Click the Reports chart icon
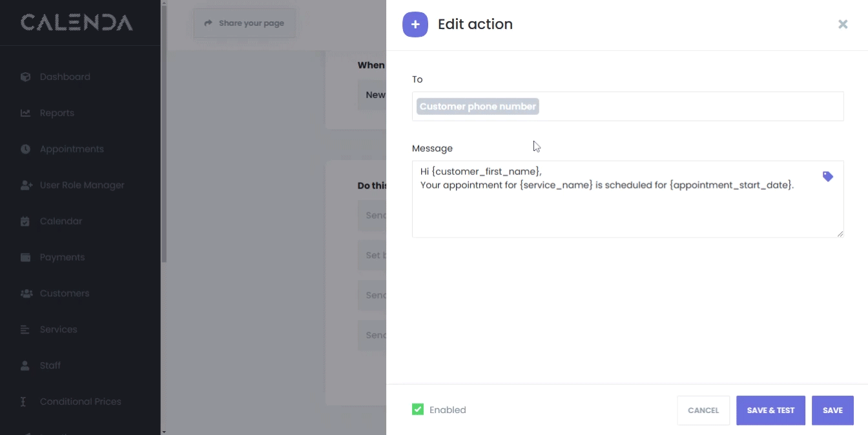 click(25, 113)
